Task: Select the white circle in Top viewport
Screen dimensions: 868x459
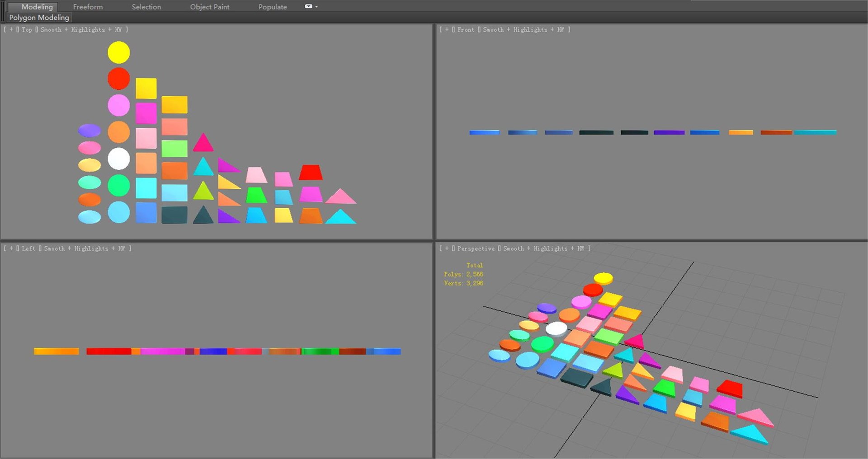Action: click(118, 159)
